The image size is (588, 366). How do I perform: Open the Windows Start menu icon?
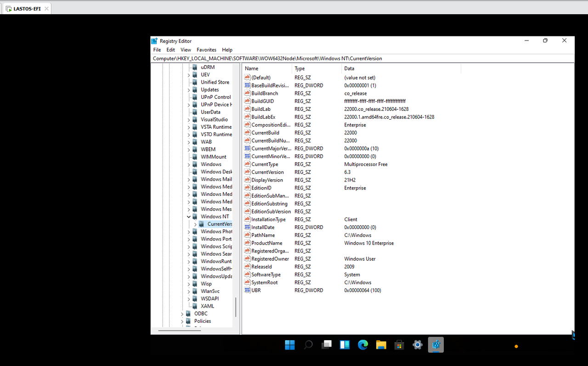290,345
